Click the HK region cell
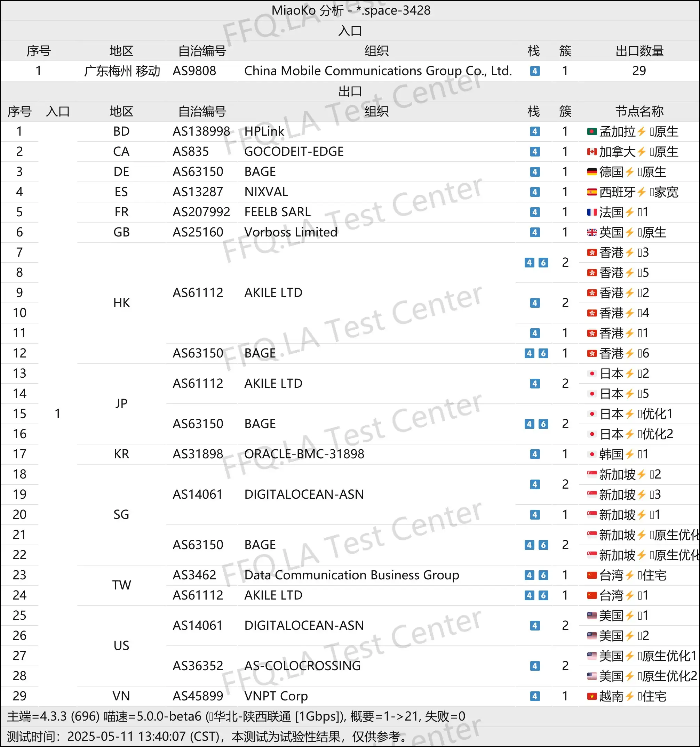700x747 pixels. pos(121,303)
